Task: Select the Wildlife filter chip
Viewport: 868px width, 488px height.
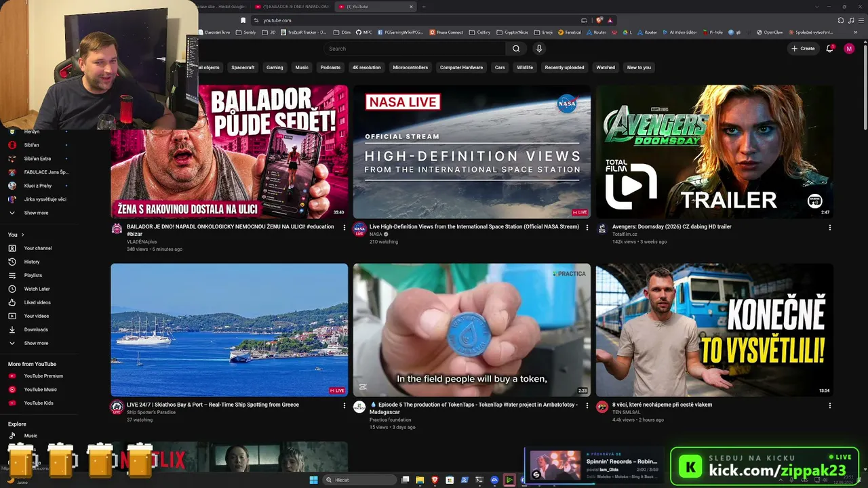Action: (x=525, y=68)
